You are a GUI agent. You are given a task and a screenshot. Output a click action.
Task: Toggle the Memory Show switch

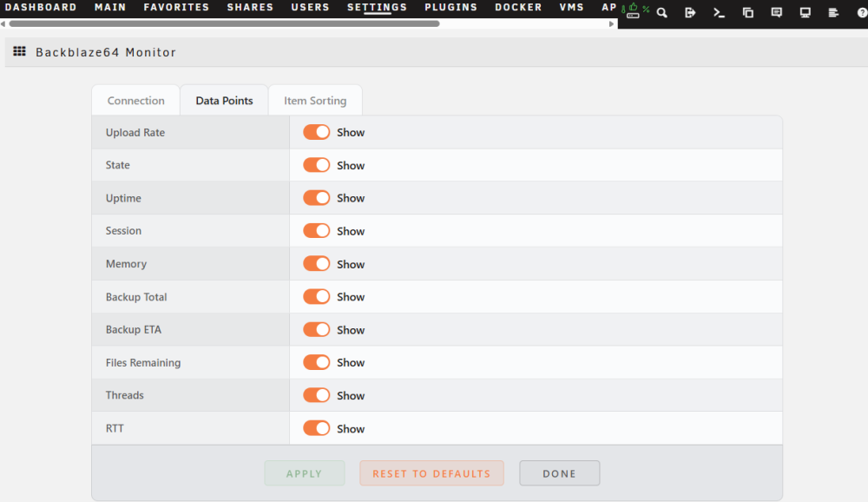tap(316, 264)
